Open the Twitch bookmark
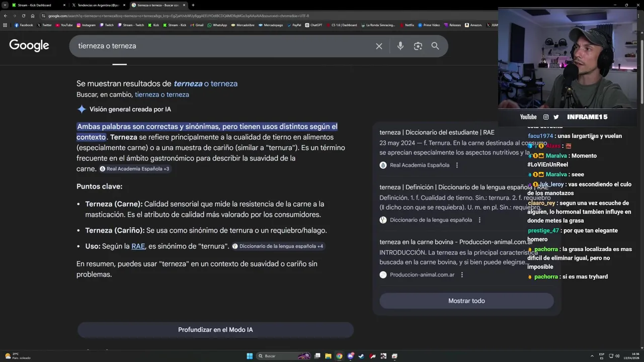The width and height of the screenshot is (644, 362). pyautogui.click(x=106, y=25)
